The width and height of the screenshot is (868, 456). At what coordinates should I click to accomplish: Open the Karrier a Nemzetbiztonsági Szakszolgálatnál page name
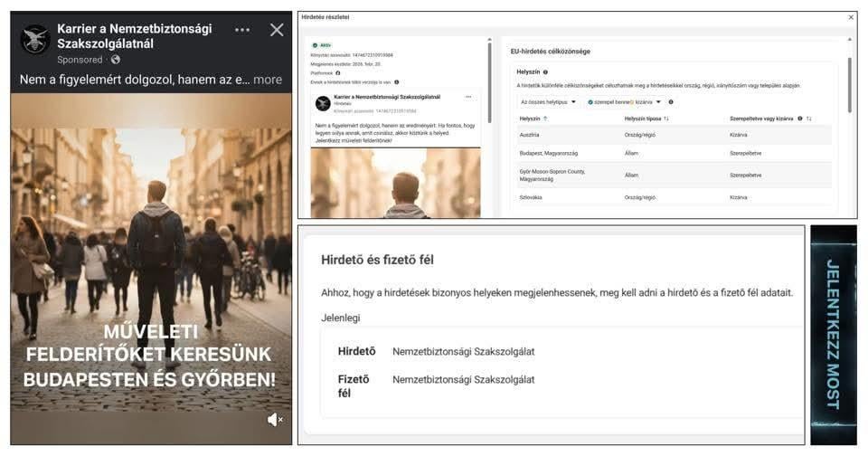[x=134, y=36]
